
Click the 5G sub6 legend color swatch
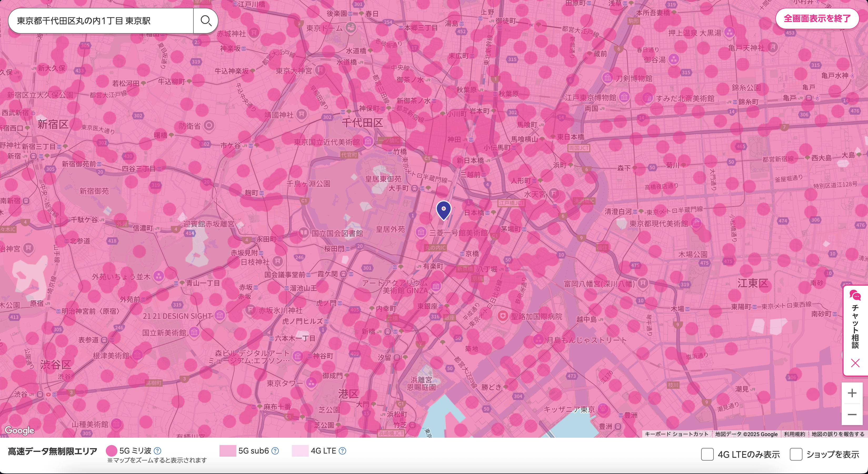coord(227,451)
